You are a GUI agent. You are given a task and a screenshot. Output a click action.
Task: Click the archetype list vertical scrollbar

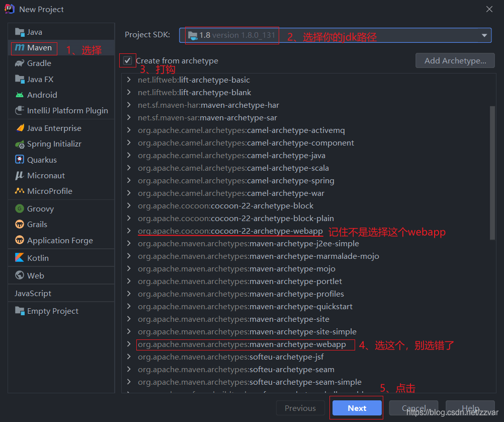(x=492, y=173)
